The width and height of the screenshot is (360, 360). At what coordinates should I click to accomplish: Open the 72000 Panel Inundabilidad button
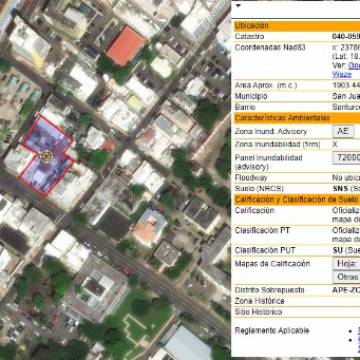(x=346, y=157)
